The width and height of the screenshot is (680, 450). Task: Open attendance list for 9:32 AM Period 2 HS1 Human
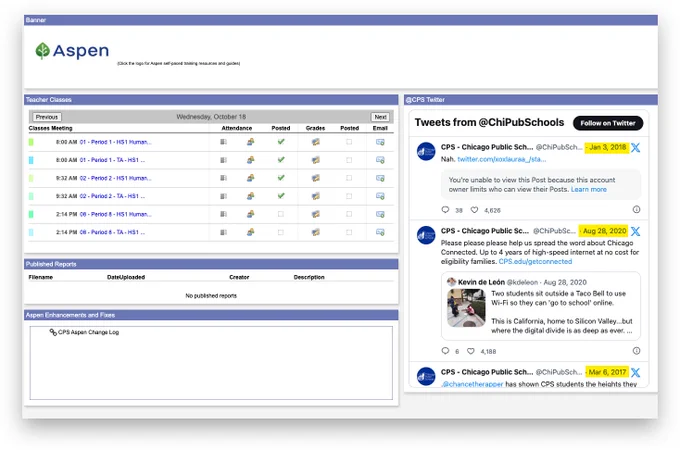223,178
